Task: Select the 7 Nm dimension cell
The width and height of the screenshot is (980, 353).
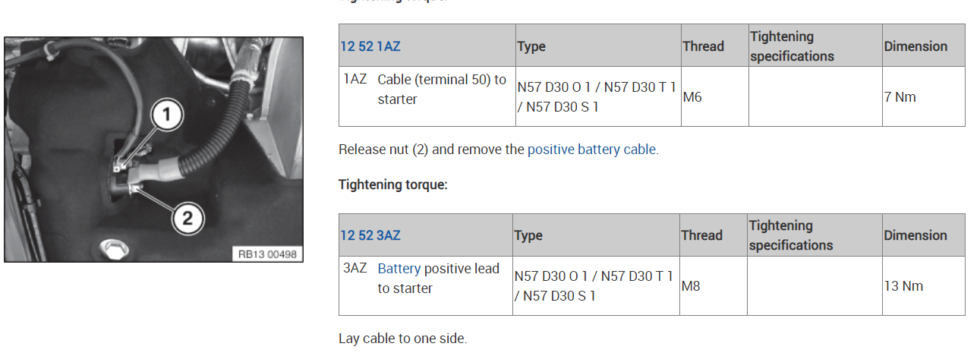Action: pos(900,97)
